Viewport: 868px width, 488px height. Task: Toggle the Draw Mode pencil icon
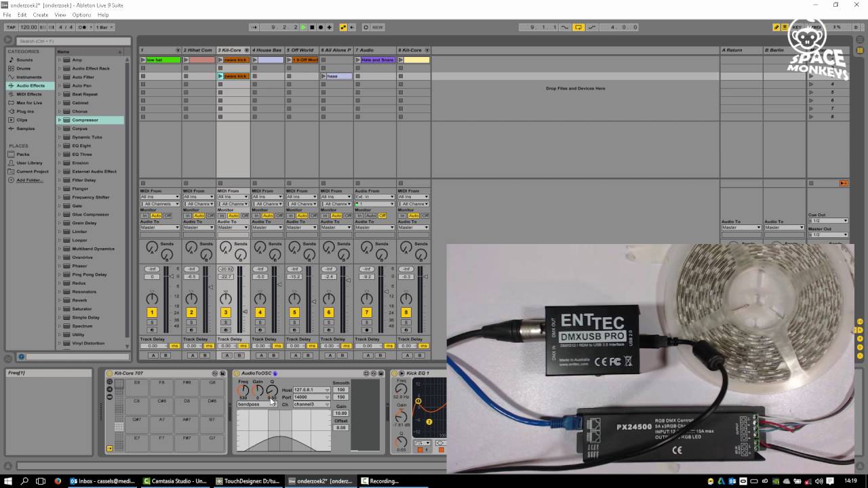pyautogui.click(x=776, y=27)
